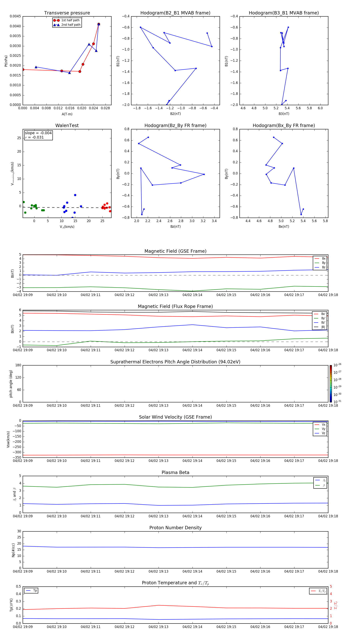Select the green 'By' entry in GSE legend
The width and height of the screenshot is (351, 644).
pos(320,263)
